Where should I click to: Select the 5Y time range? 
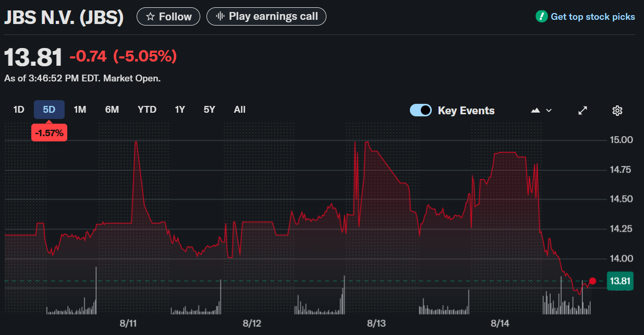click(x=210, y=110)
